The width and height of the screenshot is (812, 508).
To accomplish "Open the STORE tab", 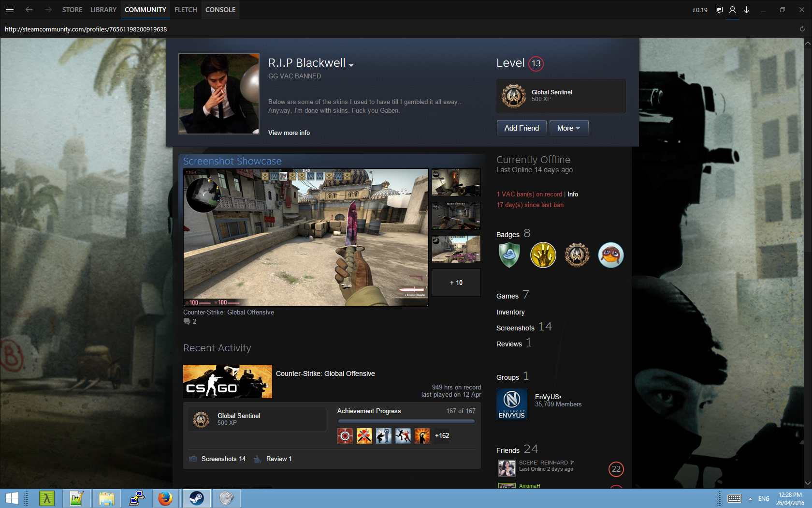I will coord(72,10).
